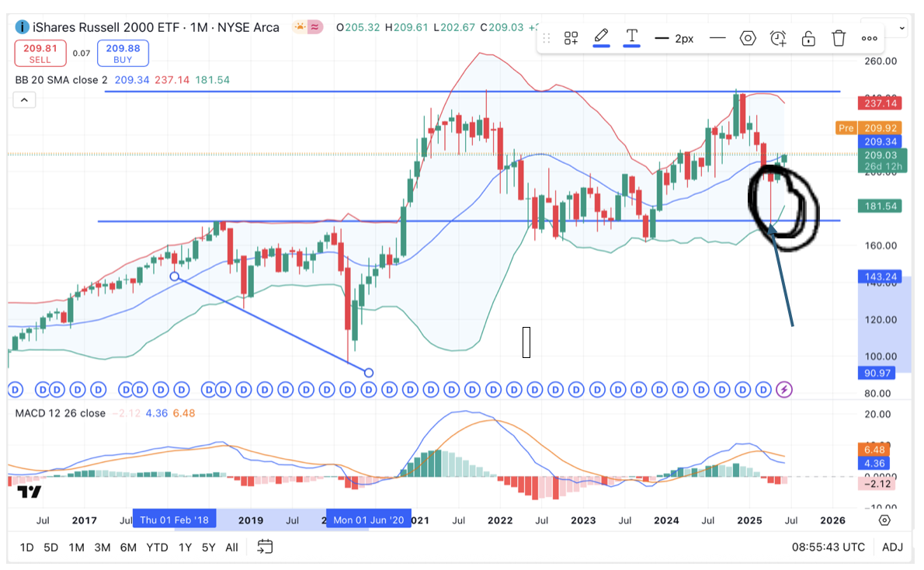Select the 1M time range

(x=76, y=547)
